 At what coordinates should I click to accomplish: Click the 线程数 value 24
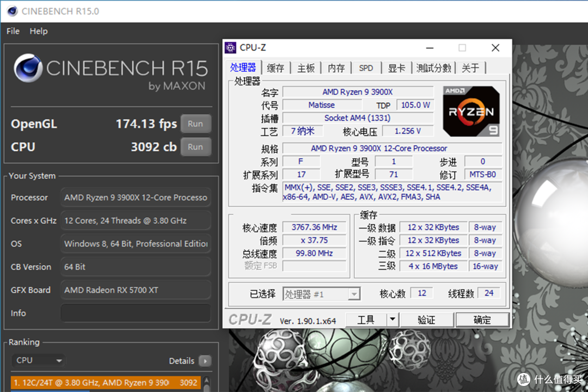click(x=489, y=293)
